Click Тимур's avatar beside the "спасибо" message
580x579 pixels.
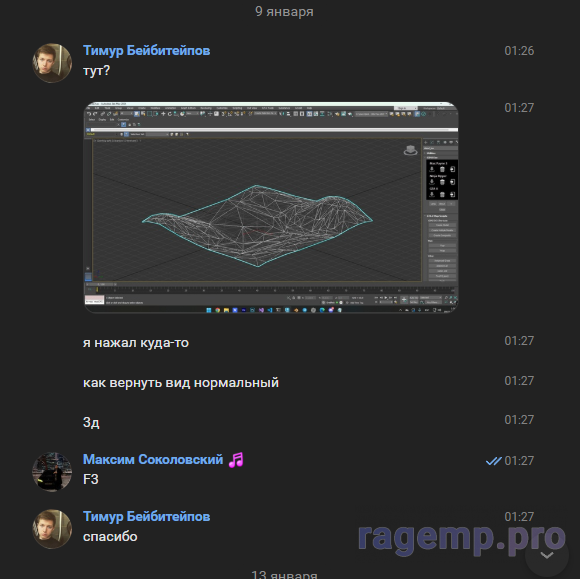tap(52, 529)
